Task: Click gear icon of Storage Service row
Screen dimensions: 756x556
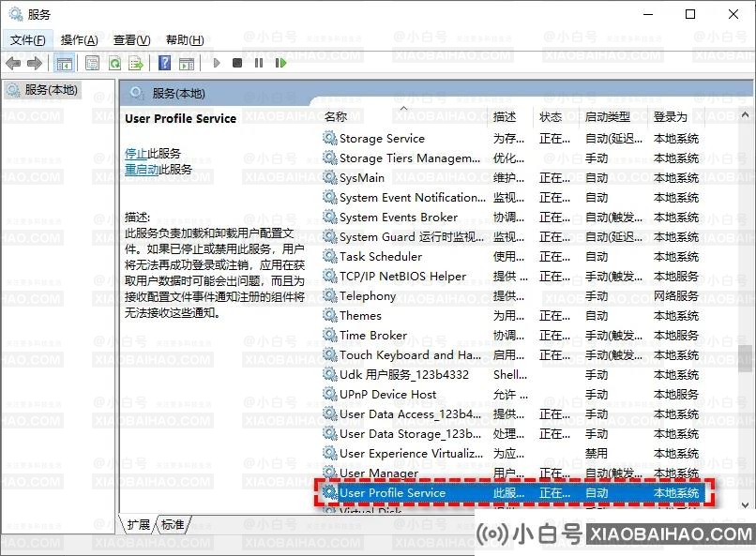Action: tap(330, 138)
